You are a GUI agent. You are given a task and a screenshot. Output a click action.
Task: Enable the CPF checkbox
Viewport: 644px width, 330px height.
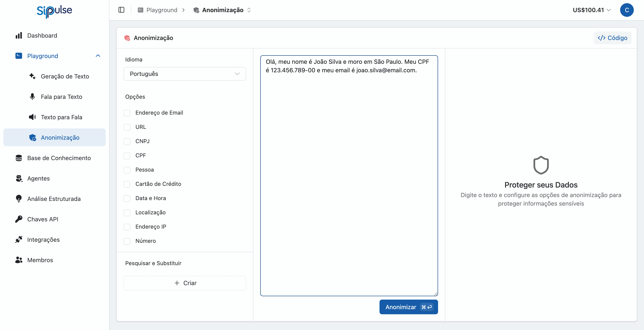click(127, 155)
